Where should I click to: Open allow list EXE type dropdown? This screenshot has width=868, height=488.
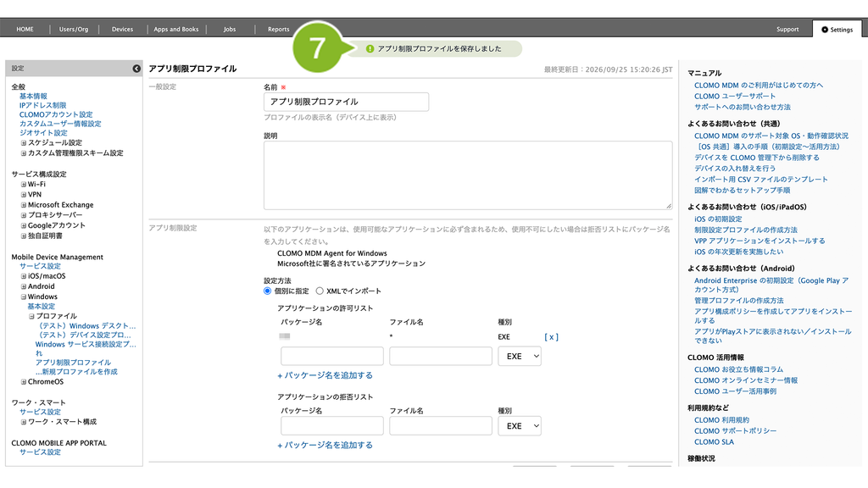[520, 357]
